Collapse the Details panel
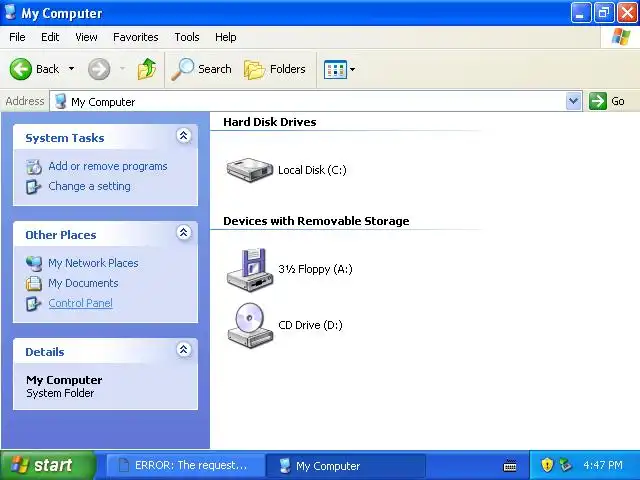The image size is (640, 480). (184, 349)
